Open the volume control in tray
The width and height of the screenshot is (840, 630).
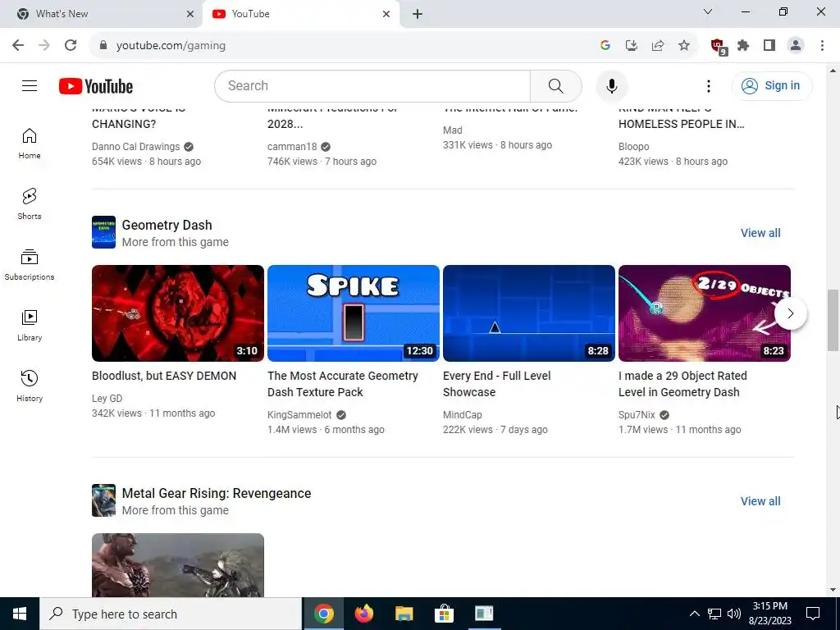[x=734, y=614]
